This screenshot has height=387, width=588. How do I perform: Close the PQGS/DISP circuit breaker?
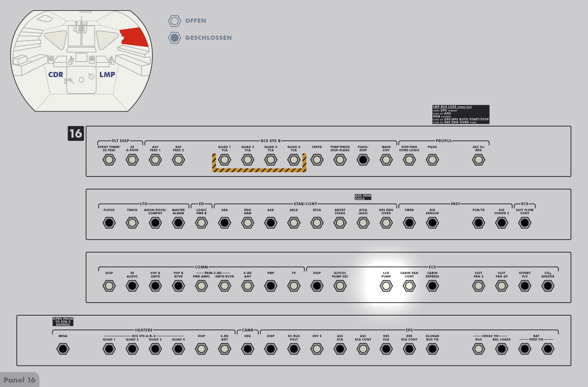tap(363, 160)
